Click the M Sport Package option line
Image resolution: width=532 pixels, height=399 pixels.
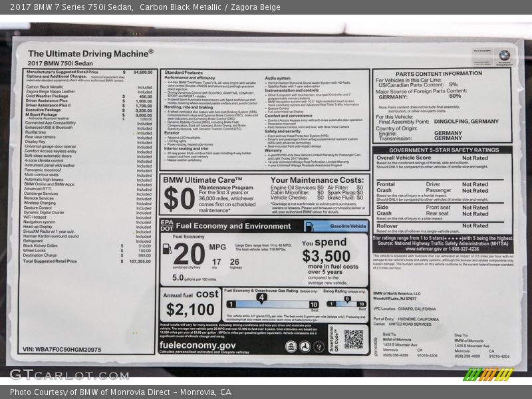[x=89, y=115]
